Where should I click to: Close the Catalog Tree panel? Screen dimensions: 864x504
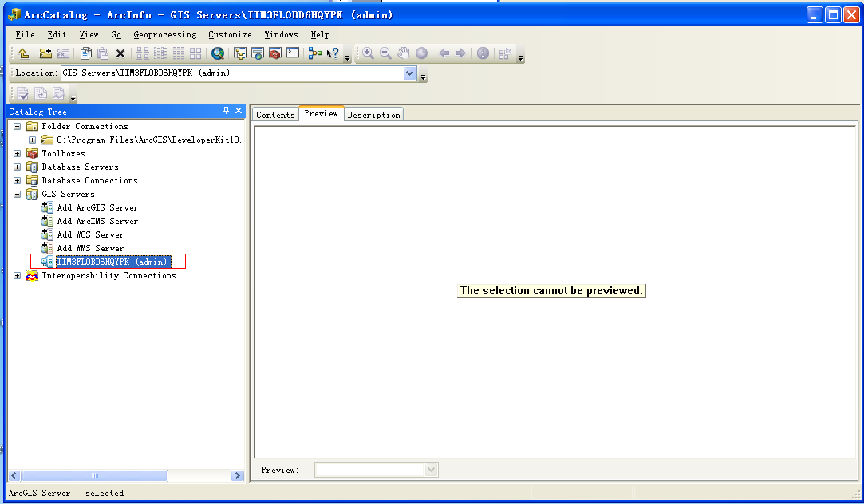click(239, 111)
